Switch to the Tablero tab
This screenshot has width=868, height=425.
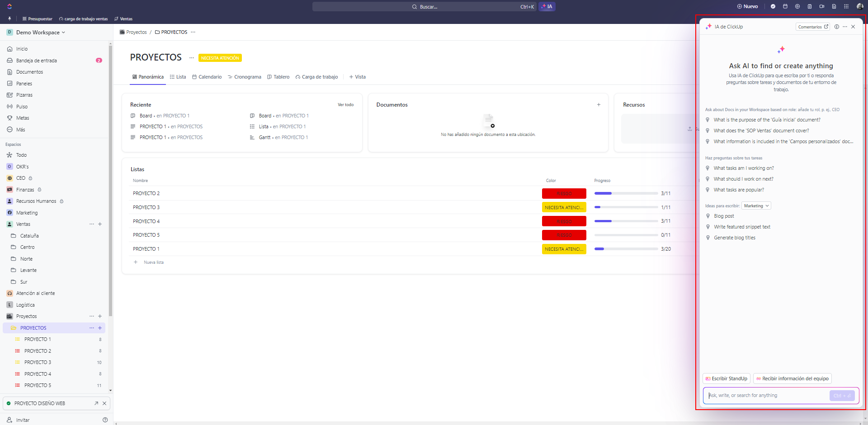coord(278,77)
